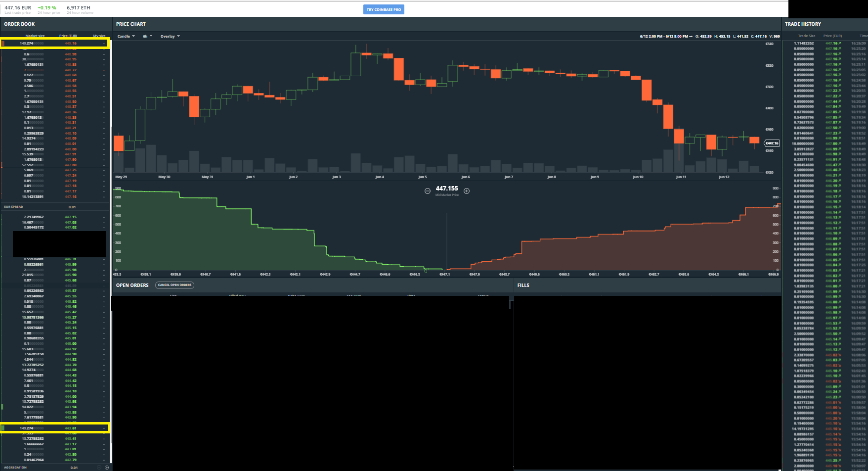The width and height of the screenshot is (868, 471).
Task: Increase order book aggregation with plus icon
Action: (107, 467)
